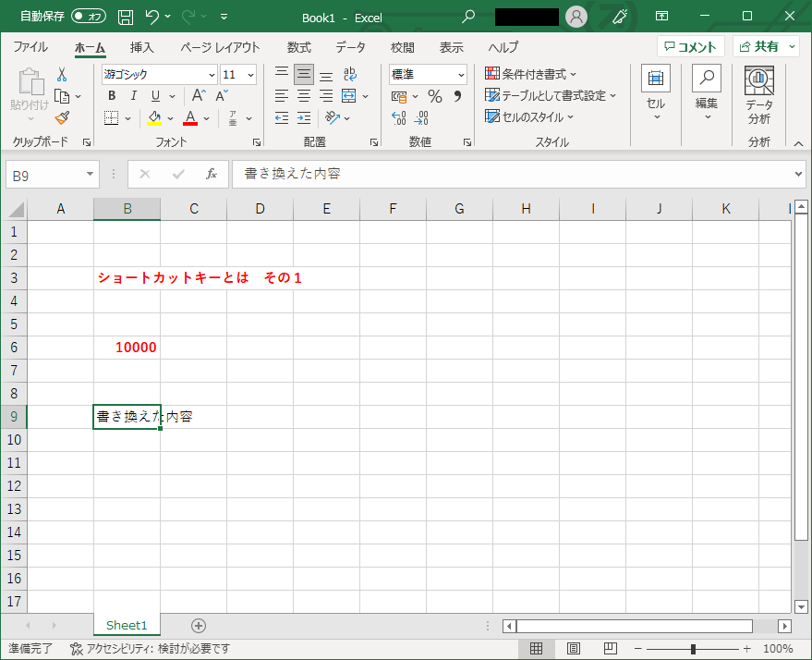Image resolution: width=812 pixels, height=660 pixels.
Task: Switch to Normal view in status bar
Action: [x=537, y=649]
